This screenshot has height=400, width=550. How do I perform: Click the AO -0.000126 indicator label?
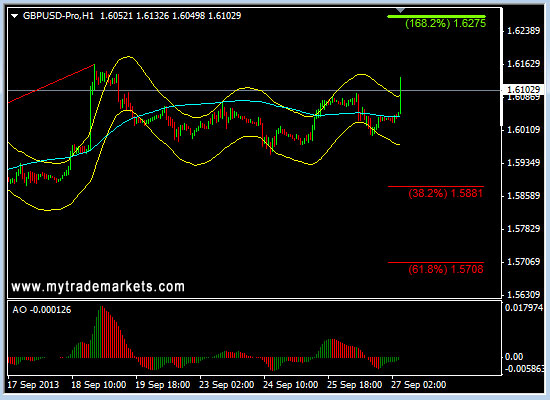coord(42,310)
